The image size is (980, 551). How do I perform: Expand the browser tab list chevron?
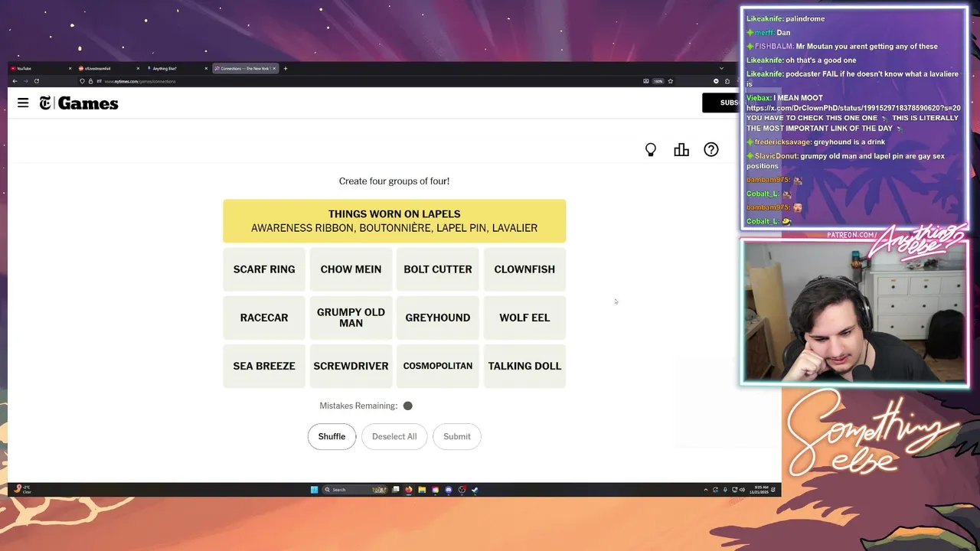coord(721,69)
